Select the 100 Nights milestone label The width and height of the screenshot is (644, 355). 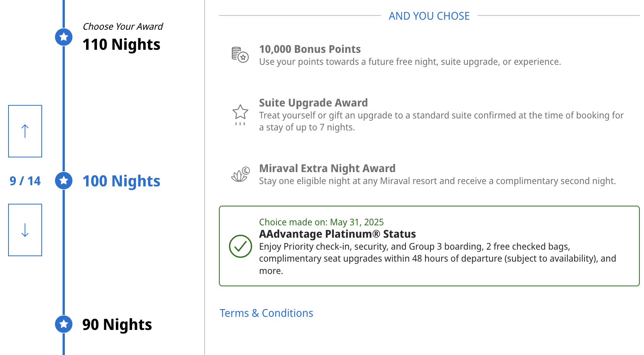[x=121, y=181]
